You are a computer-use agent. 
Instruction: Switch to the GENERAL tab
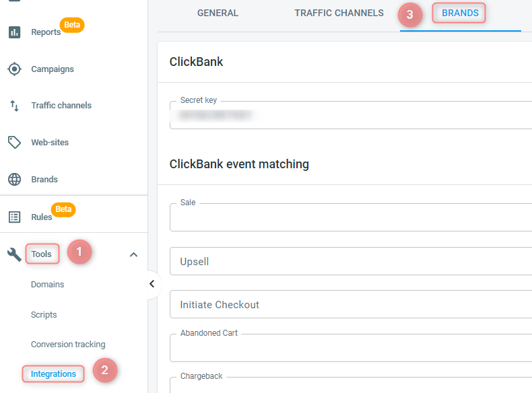[x=218, y=13]
